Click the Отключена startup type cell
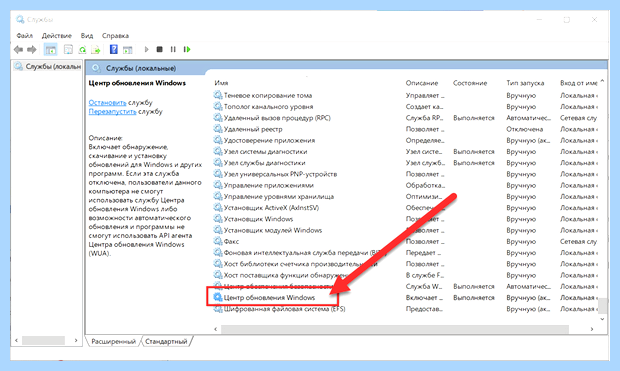 point(524,129)
